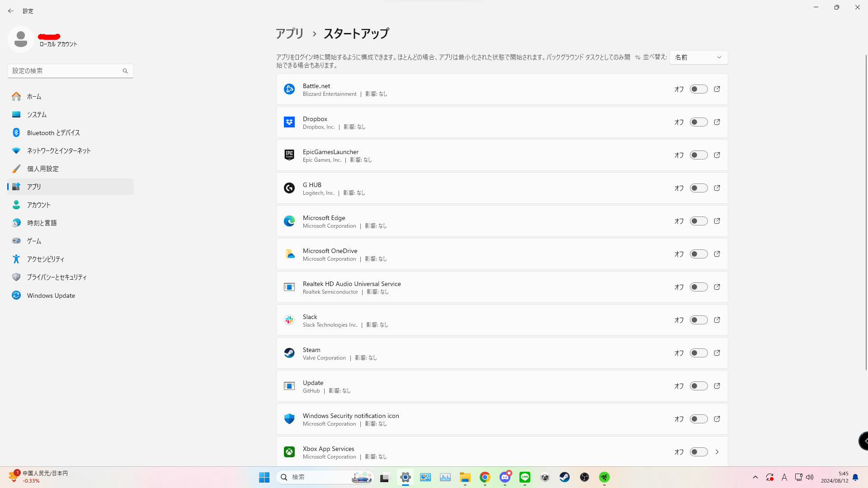Open the LINE app in taskbar
The height and width of the screenshot is (488, 868).
[x=525, y=477]
